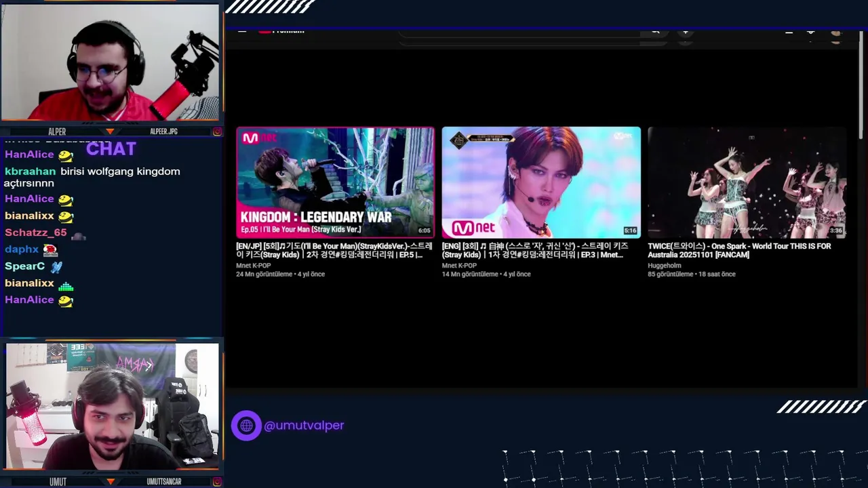The height and width of the screenshot is (488, 868).
Task: Open the TWICE One Spark World Tour title
Action: (739, 251)
